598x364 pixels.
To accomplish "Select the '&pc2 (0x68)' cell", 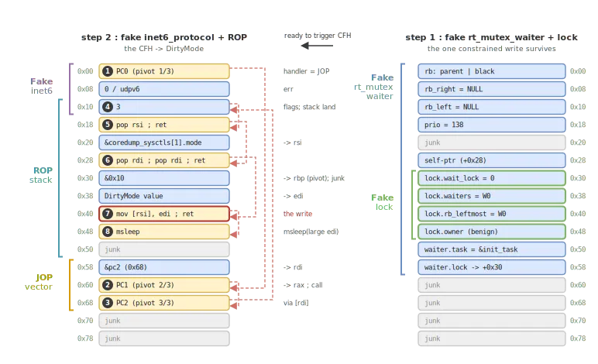I will pyautogui.click(x=164, y=267).
